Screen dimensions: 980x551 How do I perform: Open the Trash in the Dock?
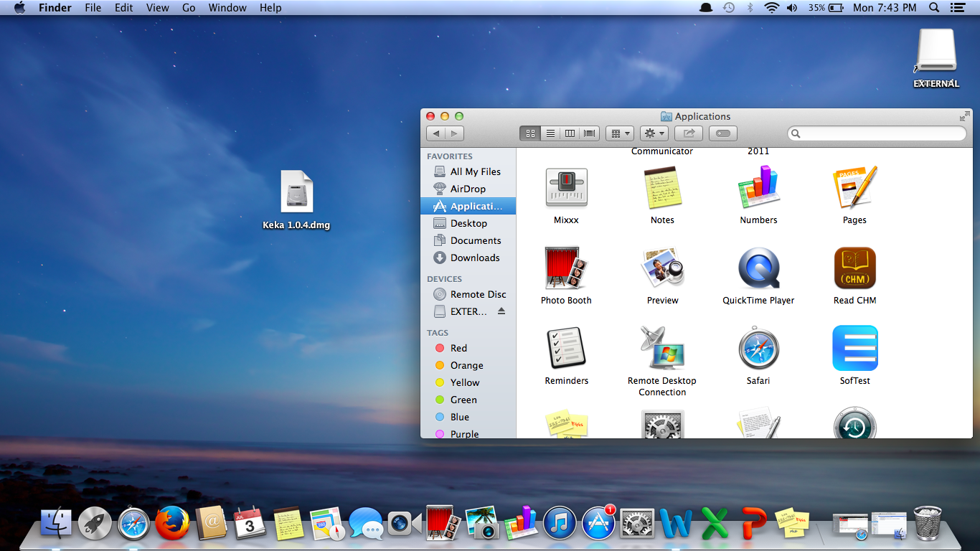(927, 524)
